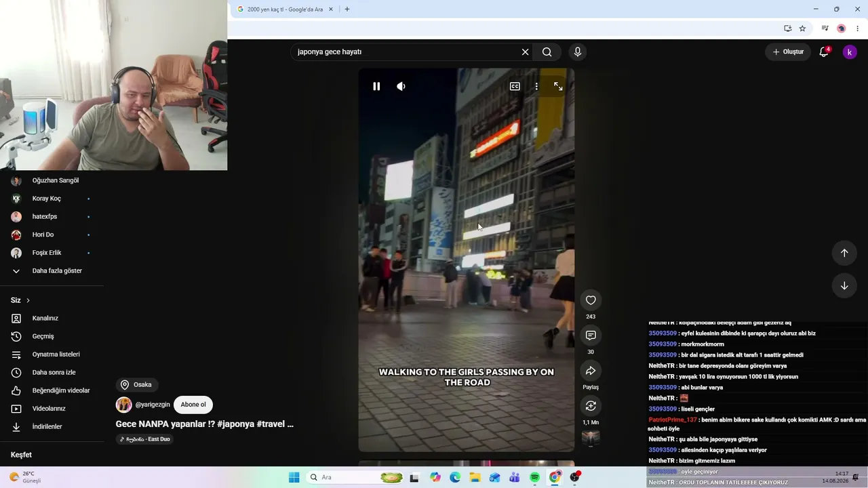Close the '2000 yen kaç tl' tab
The width and height of the screenshot is (868, 488).
[330, 9]
